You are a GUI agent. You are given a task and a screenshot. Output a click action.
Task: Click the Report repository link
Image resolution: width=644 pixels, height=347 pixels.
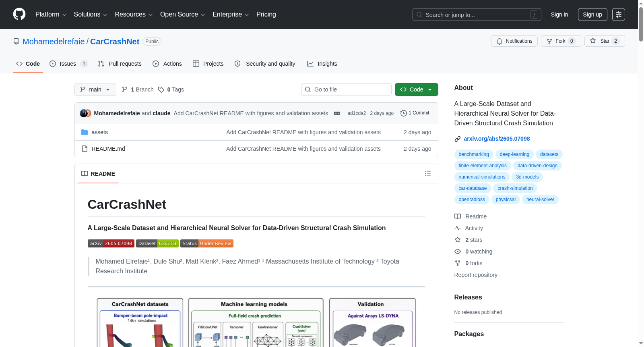pyautogui.click(x=476, y=275)
